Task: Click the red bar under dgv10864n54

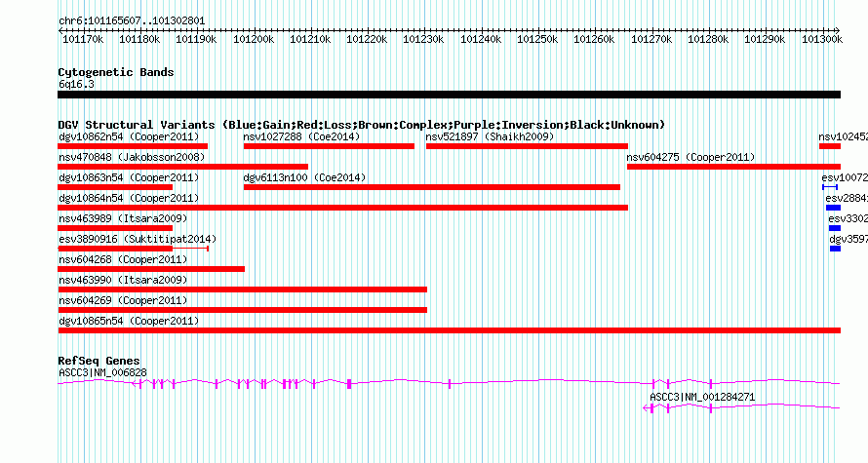Action: [x=342, y=208]
